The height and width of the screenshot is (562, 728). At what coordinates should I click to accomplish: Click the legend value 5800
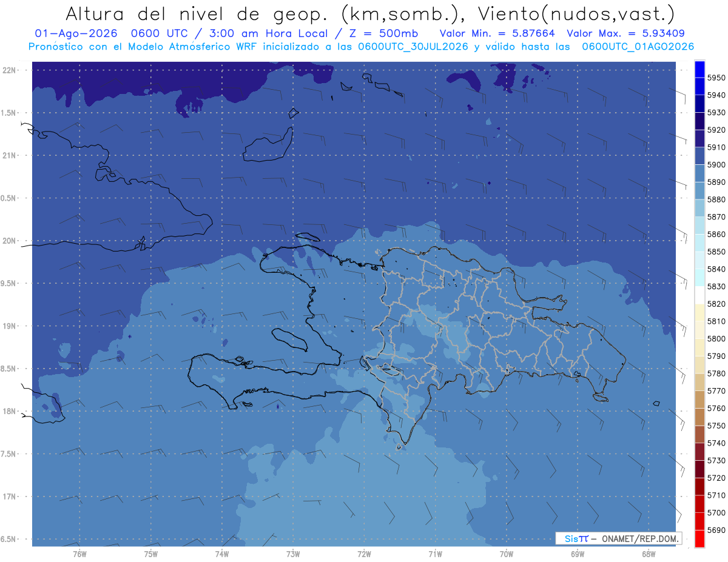click(x=716, y=339)
